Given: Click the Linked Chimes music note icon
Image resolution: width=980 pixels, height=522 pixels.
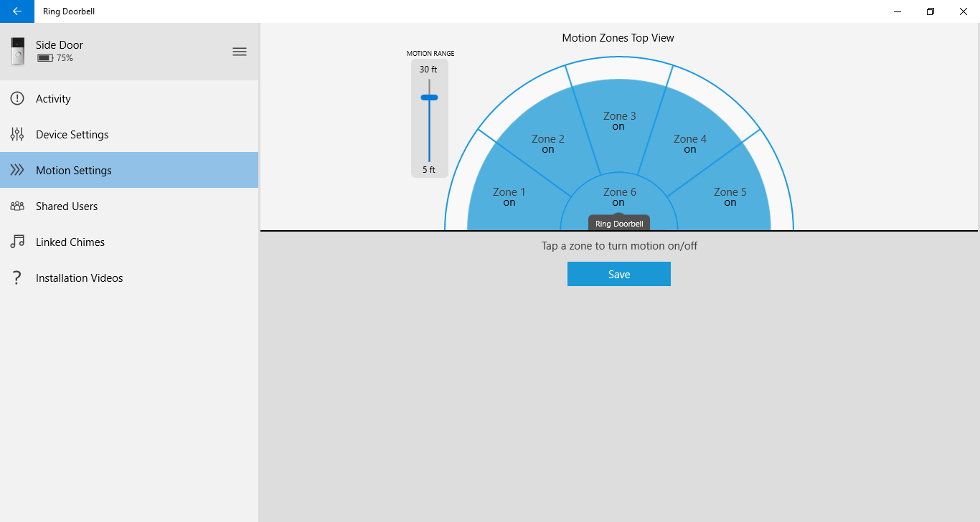Looking at the screenshot, I should [17, 242].
